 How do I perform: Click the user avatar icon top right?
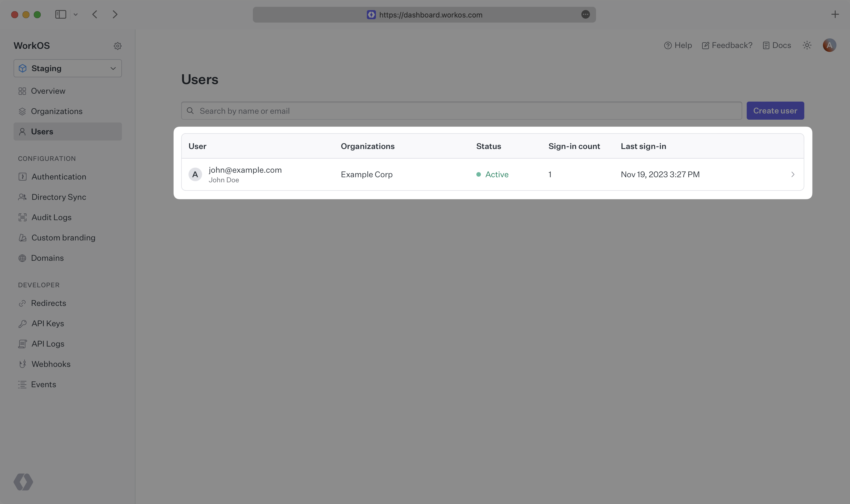pos(830,45)
